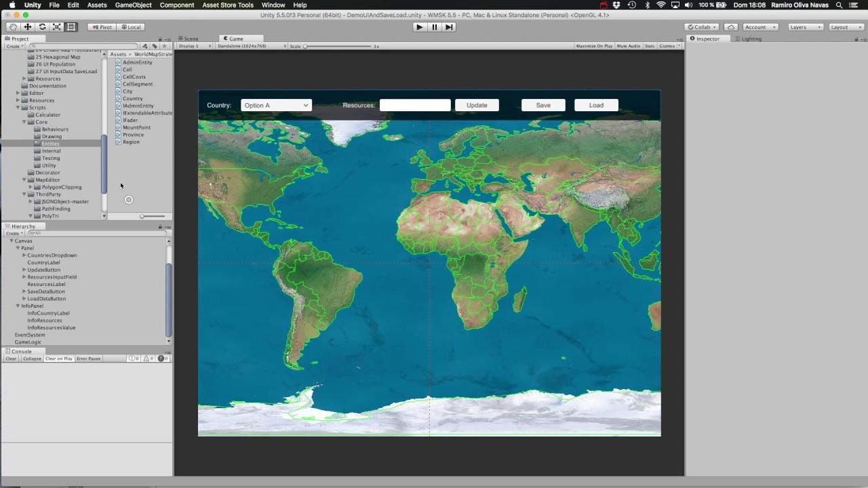Select the Move tool
The height and width of the screenshot is (488, 868).
point(26,26)
